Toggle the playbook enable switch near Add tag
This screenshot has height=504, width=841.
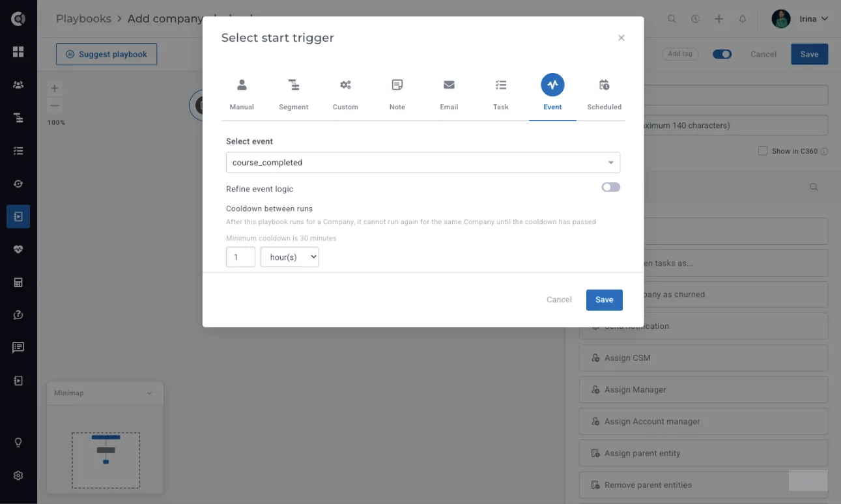coord(722,54)
